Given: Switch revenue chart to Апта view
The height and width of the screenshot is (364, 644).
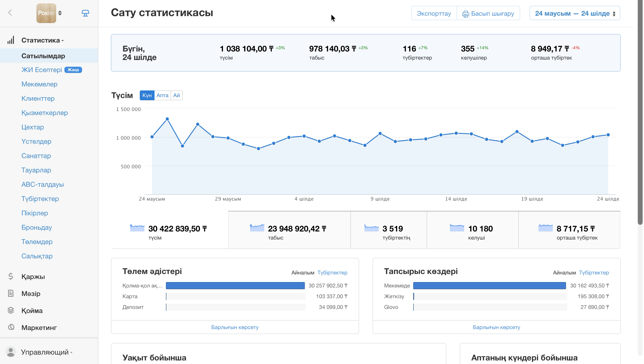Looking at the screenshot, I should [x=163, y=95].
